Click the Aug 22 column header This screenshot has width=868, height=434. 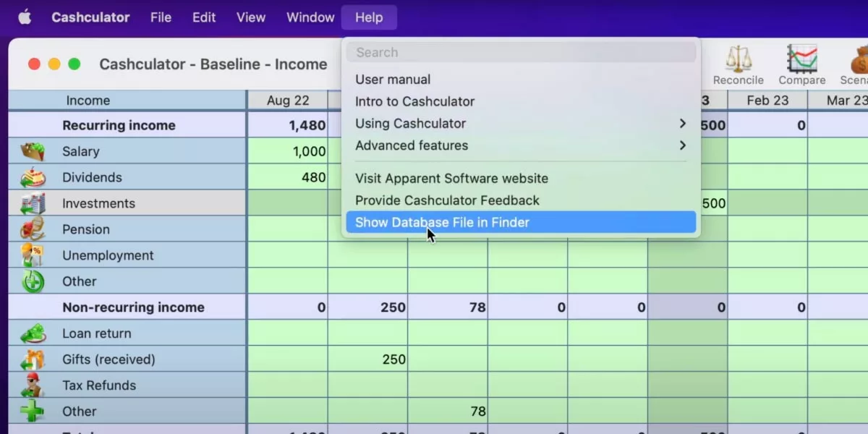288,101
